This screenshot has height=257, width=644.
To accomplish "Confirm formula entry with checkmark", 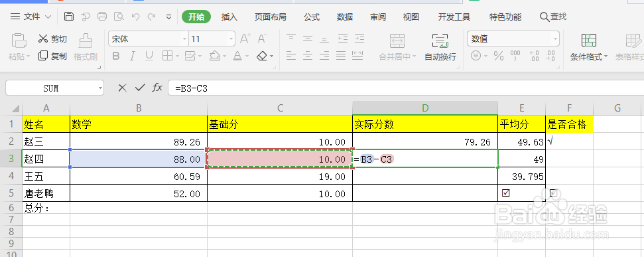I will click(x=141, y=88).
